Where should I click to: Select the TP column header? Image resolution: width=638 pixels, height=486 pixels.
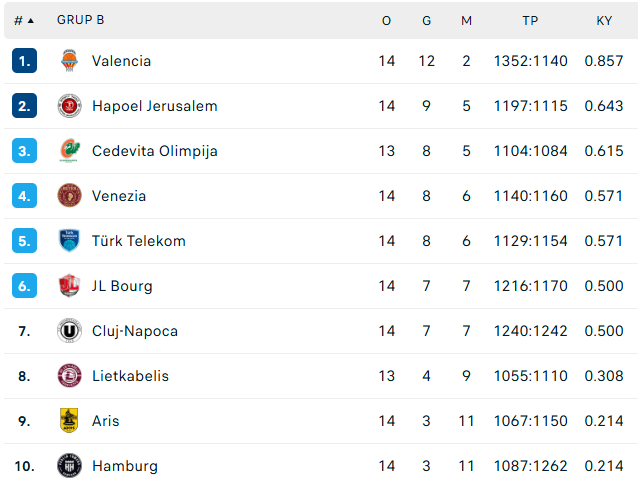530,20
